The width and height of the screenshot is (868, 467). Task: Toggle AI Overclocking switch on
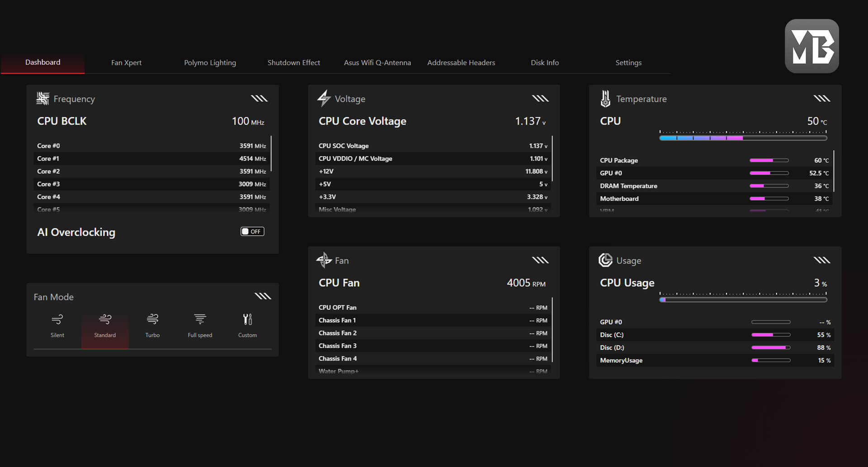point(252,232)
